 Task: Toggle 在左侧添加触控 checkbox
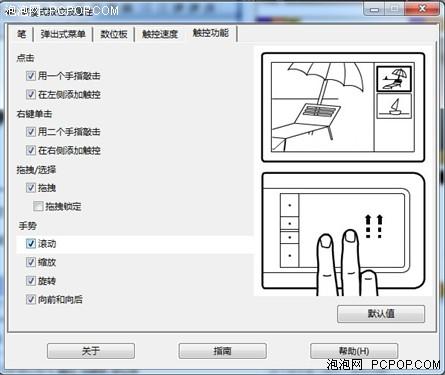coord(31,95)
